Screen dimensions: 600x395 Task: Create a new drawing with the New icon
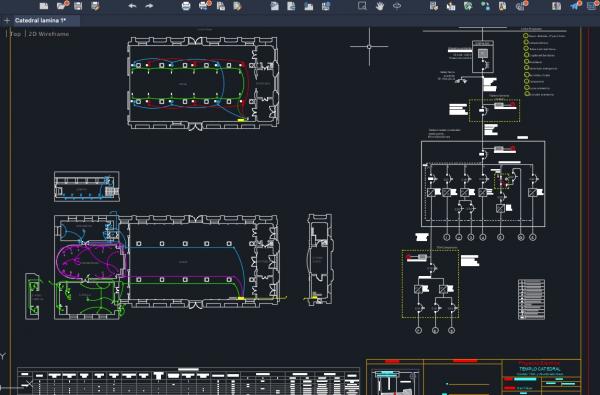44,6
